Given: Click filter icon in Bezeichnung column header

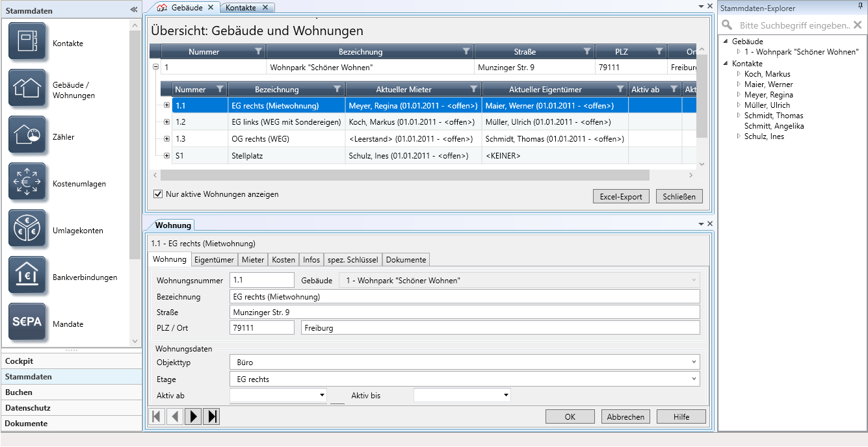Looking at the screenshot, I should tap(466, 51).
